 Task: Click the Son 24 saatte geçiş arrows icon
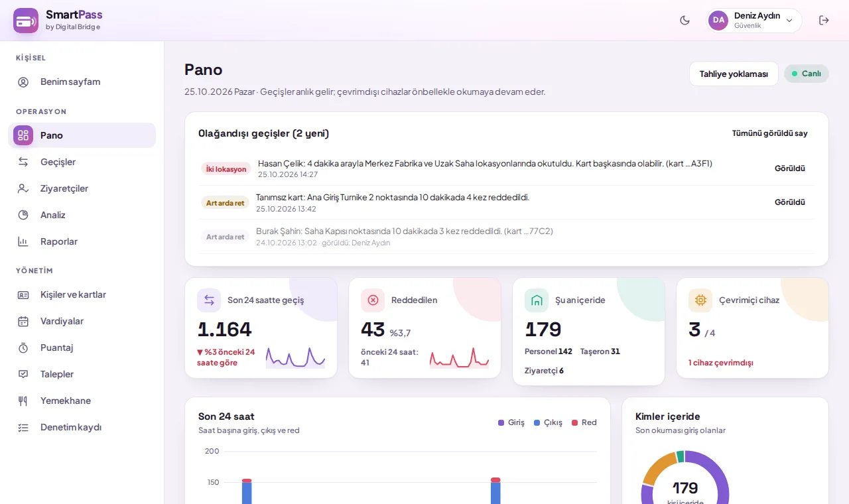(209, 300)
